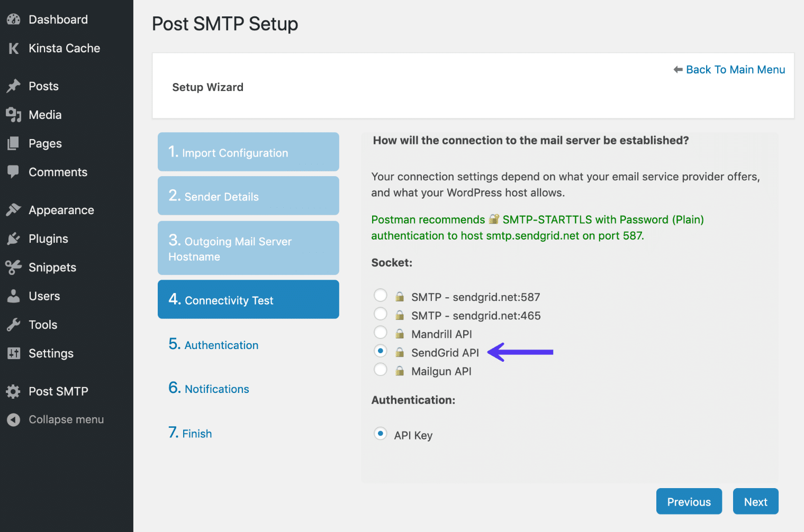
Task: Click the lock icon beside SMTP sendgrid.net:465
Action: 400,315
